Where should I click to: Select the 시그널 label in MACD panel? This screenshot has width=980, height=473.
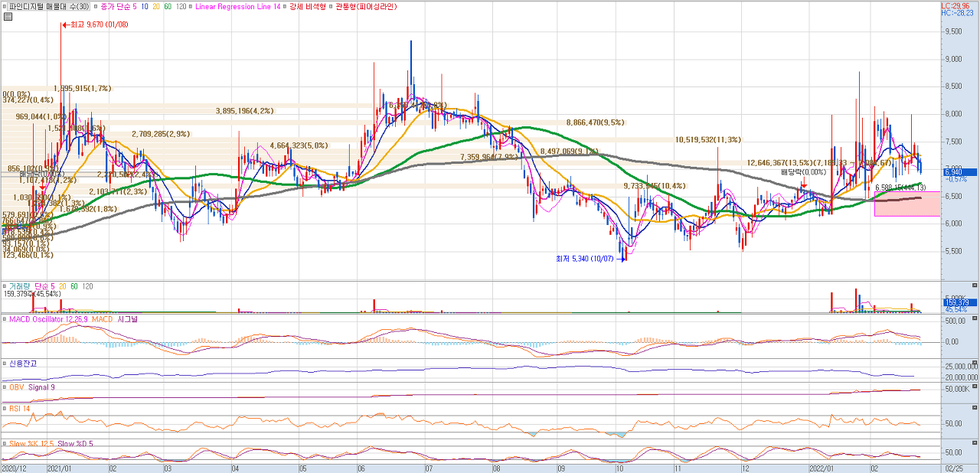click(129, 318)
